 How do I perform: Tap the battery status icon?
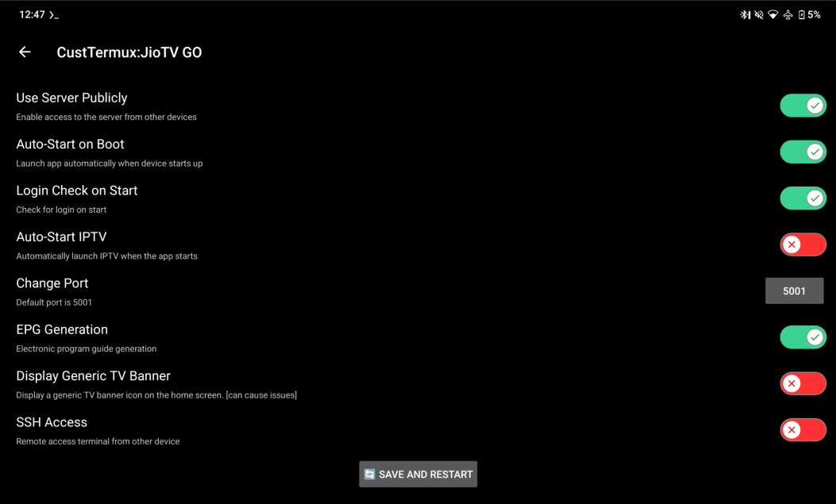coord(801,15)
